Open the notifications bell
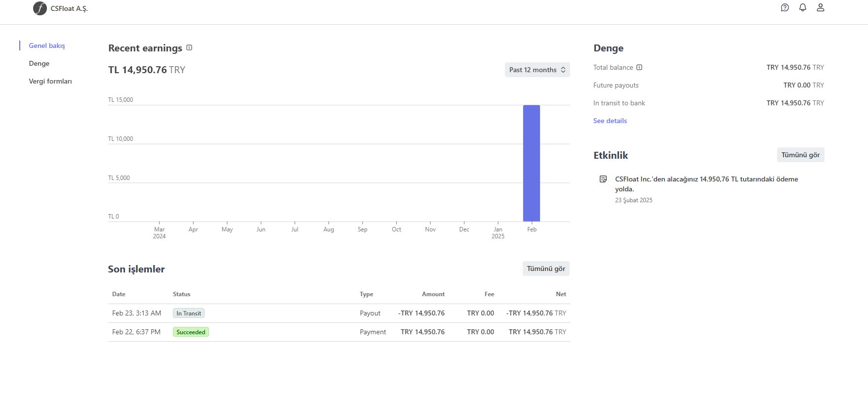 (x=803, y=7)
